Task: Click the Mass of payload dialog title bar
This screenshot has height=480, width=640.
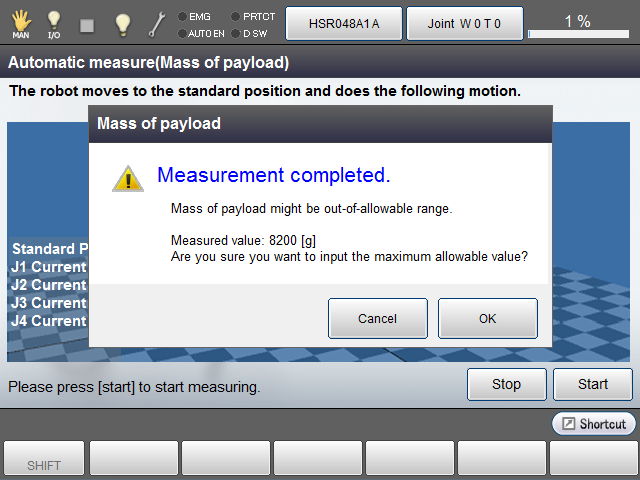Action: coord(320,124)
